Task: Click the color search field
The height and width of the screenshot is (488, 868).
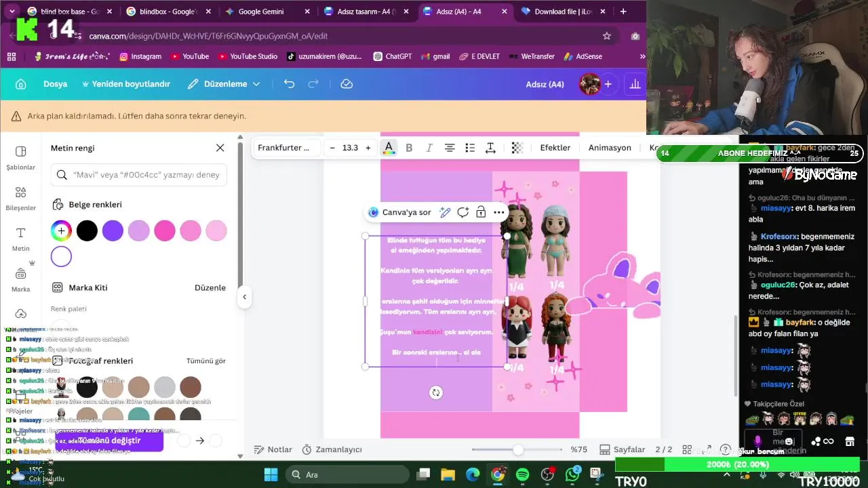Action: click(139, 175)
